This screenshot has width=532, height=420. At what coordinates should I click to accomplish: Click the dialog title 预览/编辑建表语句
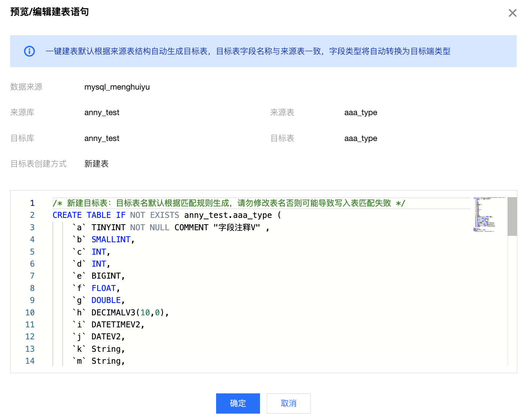tap(50, 12)
